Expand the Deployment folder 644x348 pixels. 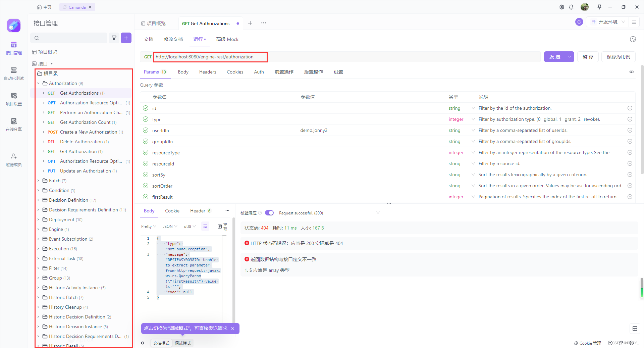coord(38,219)
